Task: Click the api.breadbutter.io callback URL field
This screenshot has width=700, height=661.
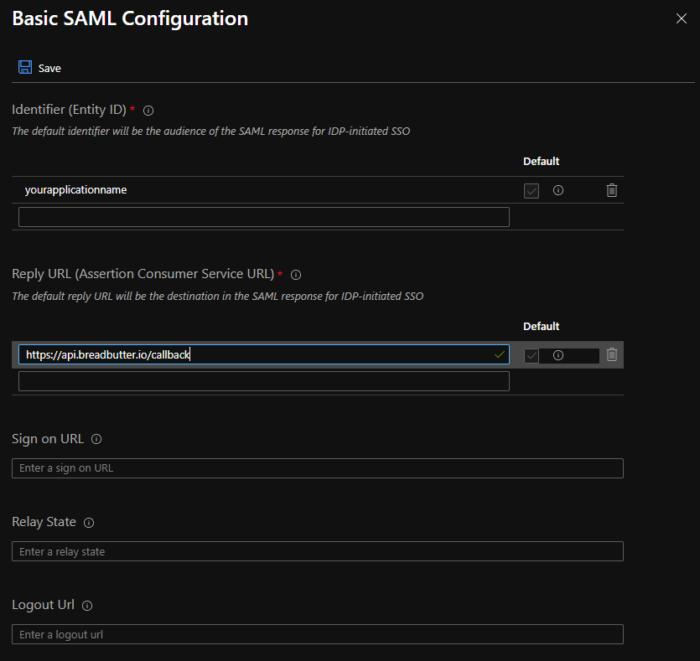Action: coord(264,354)
